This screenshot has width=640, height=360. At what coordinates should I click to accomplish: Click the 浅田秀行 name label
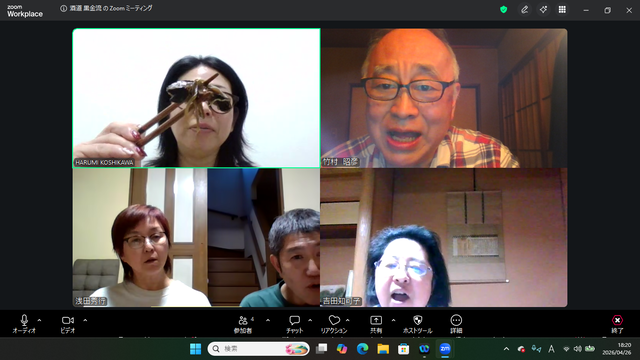[x=91, y=301]
